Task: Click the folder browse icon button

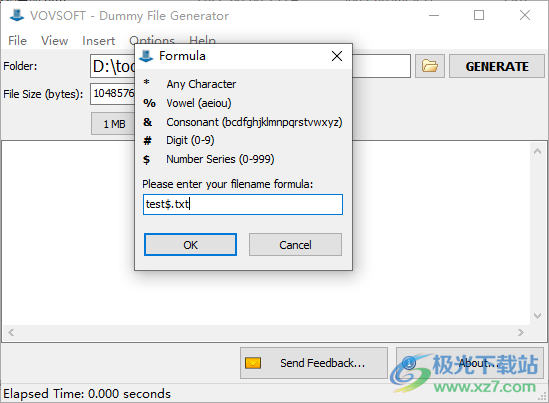Action: tap(430, 66)
